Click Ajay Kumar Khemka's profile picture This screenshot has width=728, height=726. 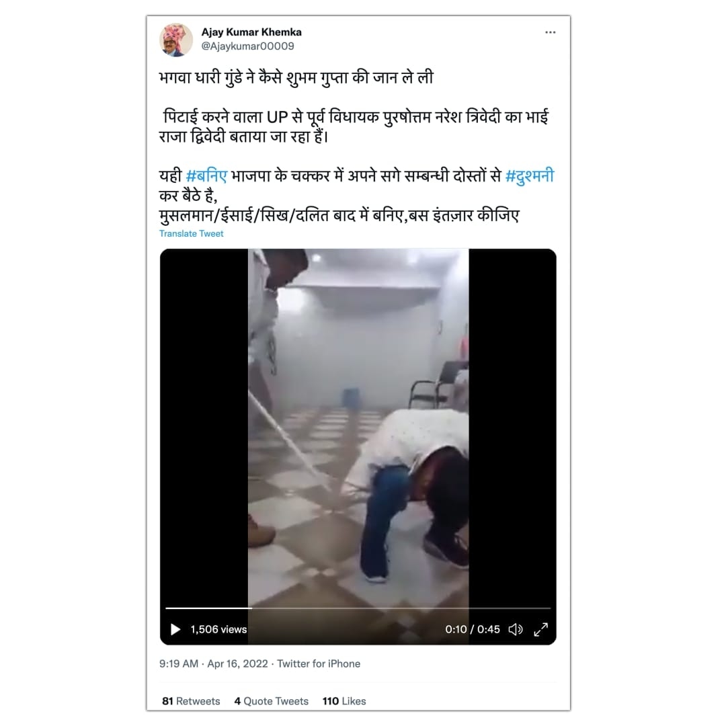tap(176, 40)
